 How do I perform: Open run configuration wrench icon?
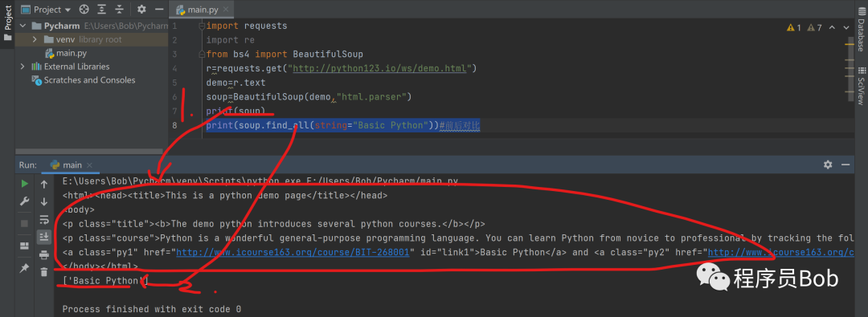(24, 201)
